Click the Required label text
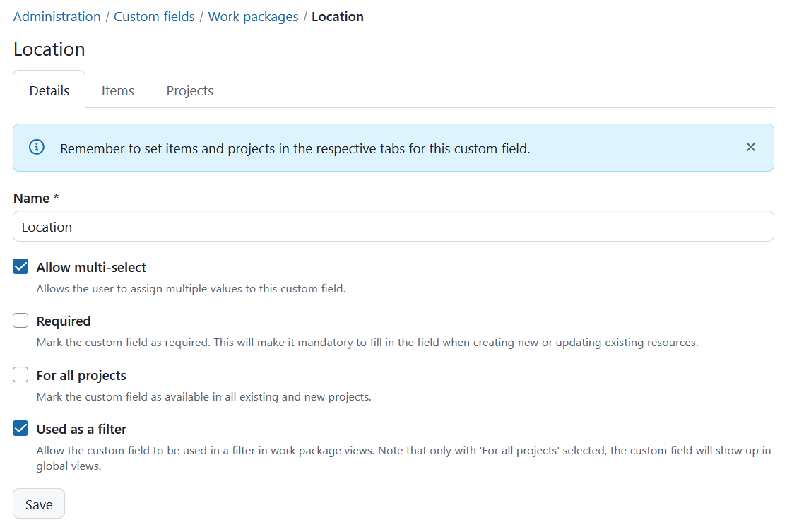Screen dimensions: 787x532 click(63, 321)
